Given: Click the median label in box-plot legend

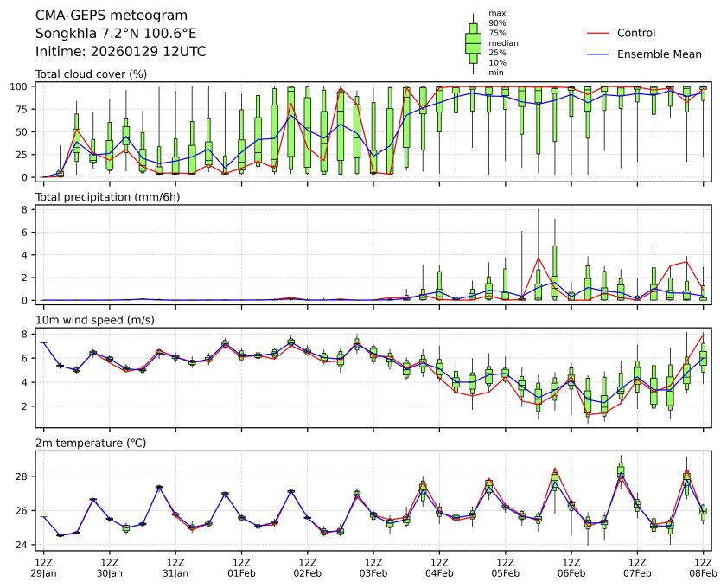Looking at the screenshot, I should click(x=503, y=42).
